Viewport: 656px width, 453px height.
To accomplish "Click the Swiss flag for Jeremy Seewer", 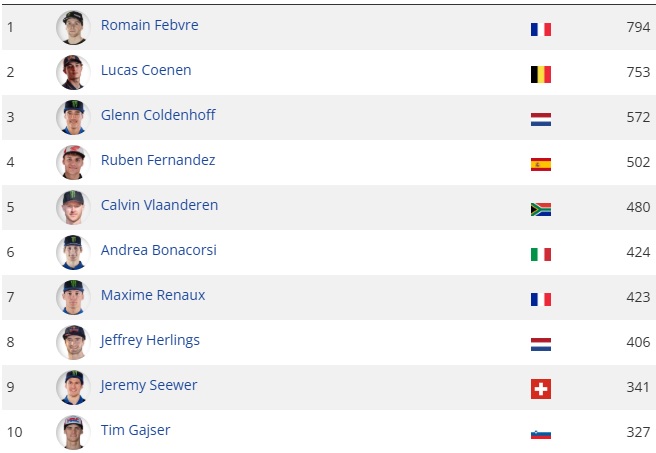I will [541, 389].
